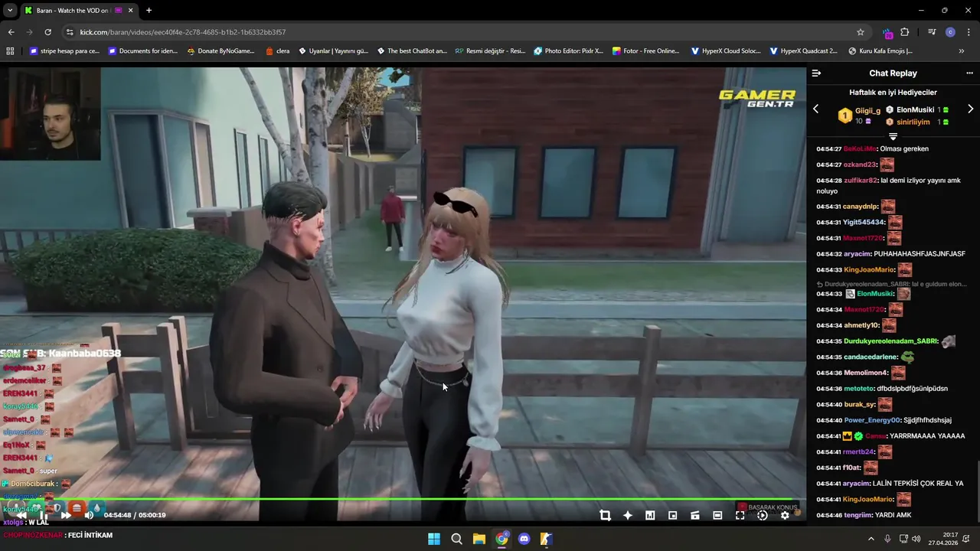Open Giigii_g gifter profile
This screenshot has height=551, width=980.
[867, 111]
